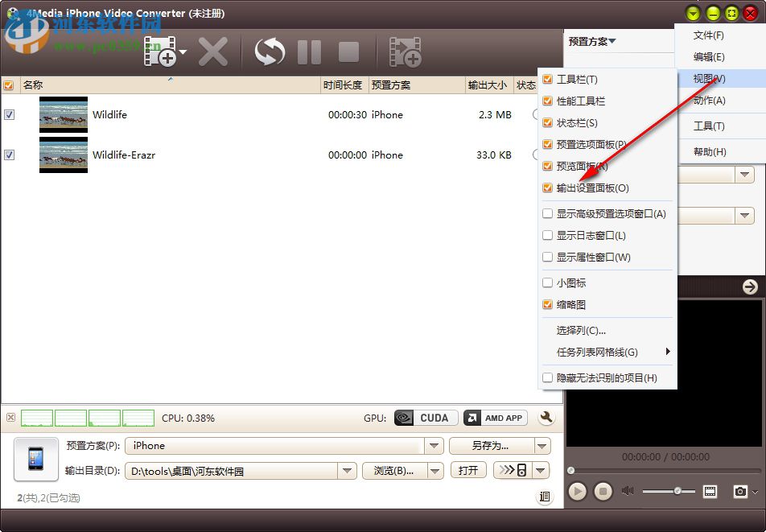Click the delete (X) toolbar icon

214,51
